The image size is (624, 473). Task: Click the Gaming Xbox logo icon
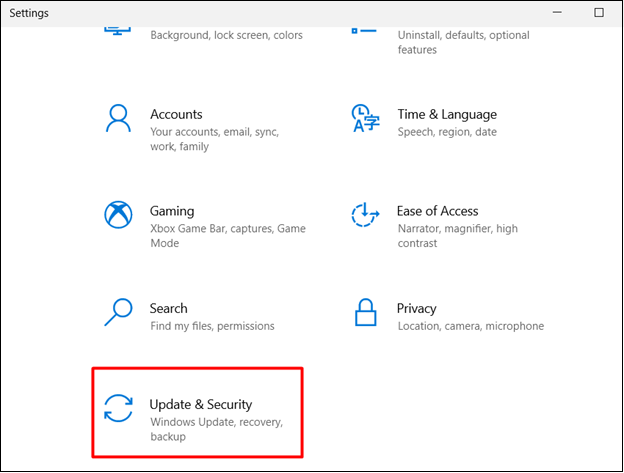(x=119, y=215)
